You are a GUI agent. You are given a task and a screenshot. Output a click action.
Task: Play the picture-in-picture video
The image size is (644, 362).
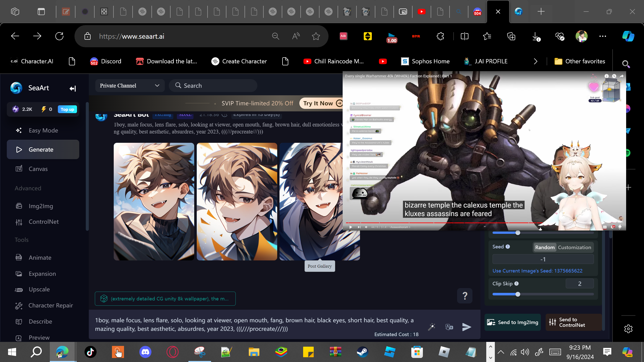pos(351,227)
